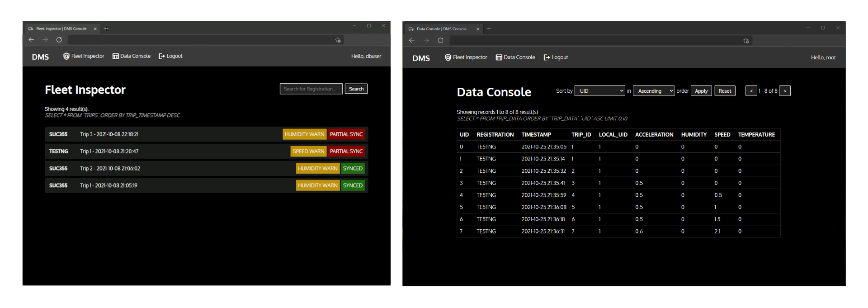Click PARTIAL SYNC badge on Trip 3 row
The width and height of the screenshot is (868, 308).
tap(346, 134)
